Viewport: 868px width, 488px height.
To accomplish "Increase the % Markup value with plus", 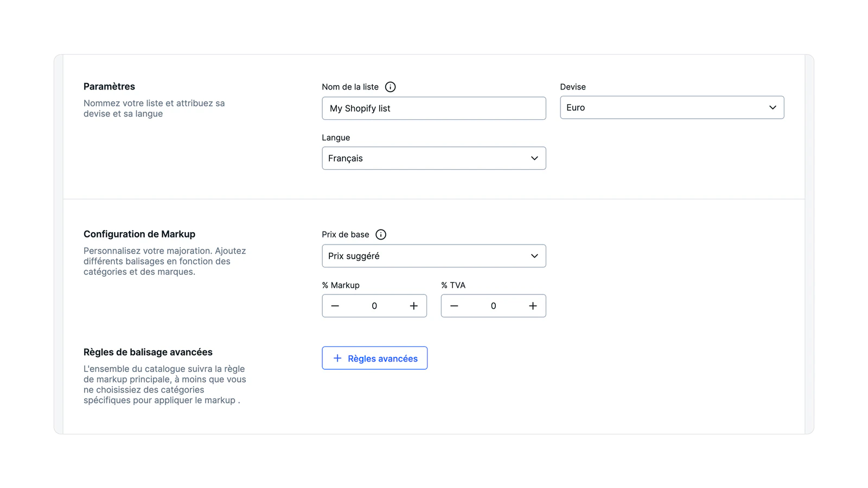I will coord(413,306).
